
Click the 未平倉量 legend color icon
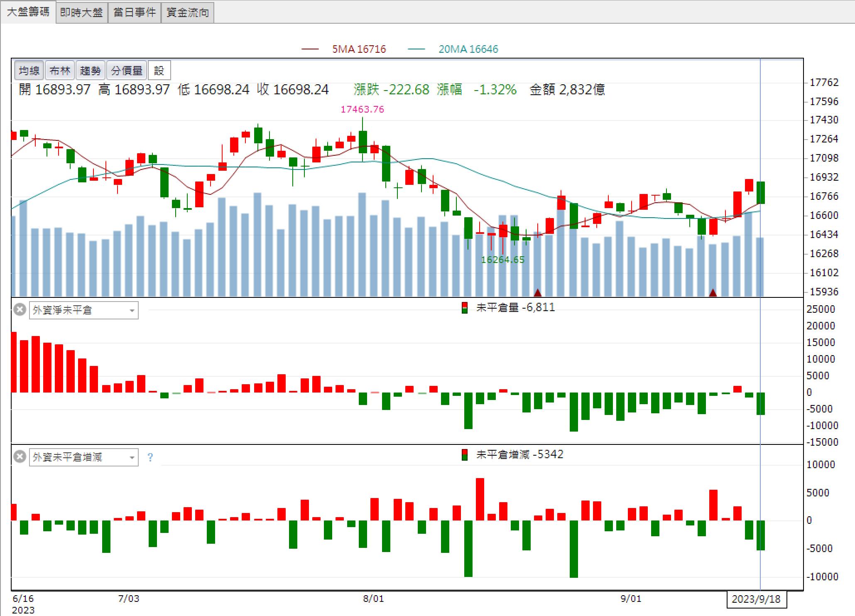[465, 308]
